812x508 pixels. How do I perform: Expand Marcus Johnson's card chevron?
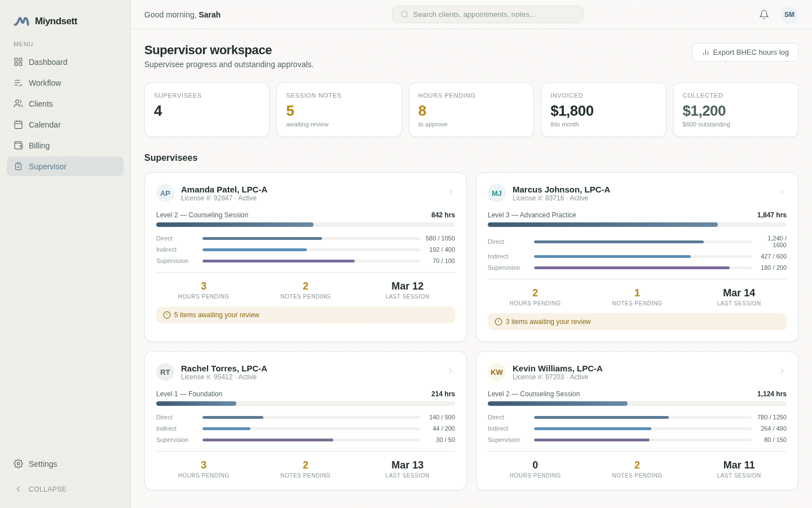[782, 192]
